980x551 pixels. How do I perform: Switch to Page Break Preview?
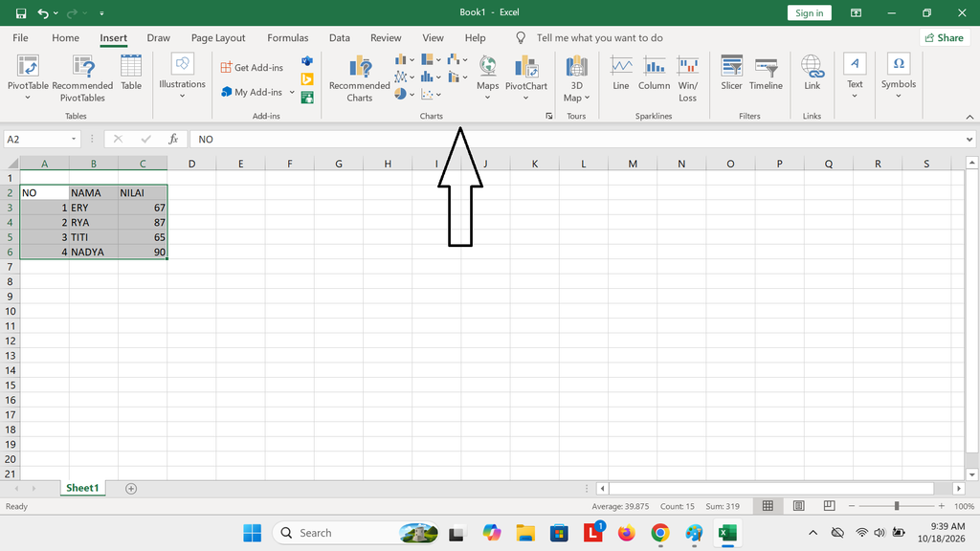pyautogui.click(x=829, y=506)
